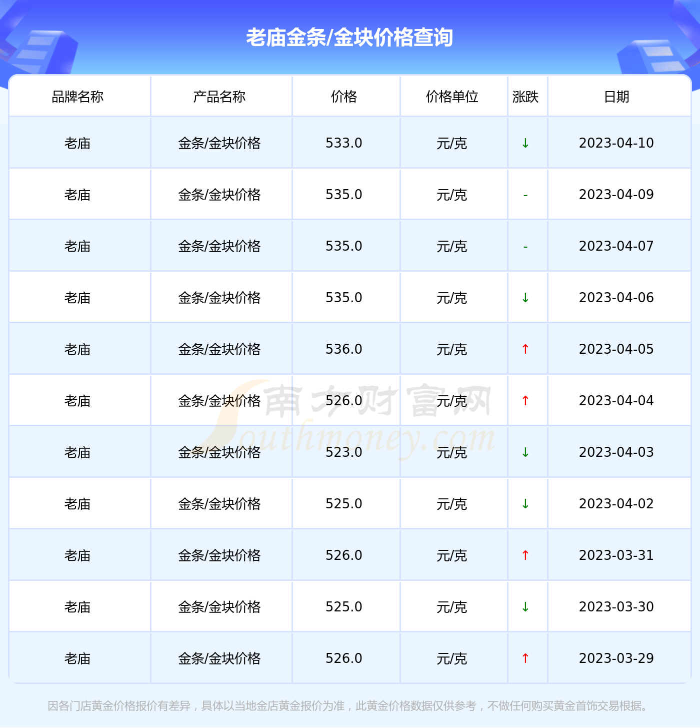Click the dash indicator for 2023-04-09
This screenshot has height=728, width=700.
tap(525, 195)
